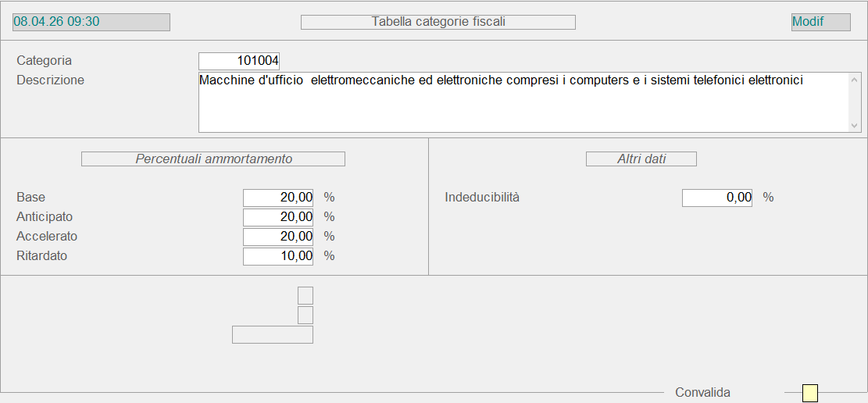
Task: Click the wide empty field under small boxes
Action: point(273,335)
